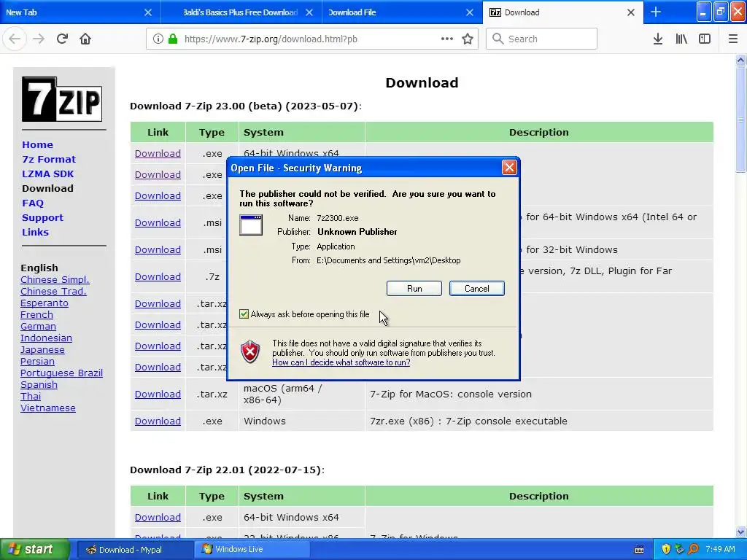Uncheck Always ask before opening this file
Viewport: 747px width, 560px height.
(x=244, y=314)
